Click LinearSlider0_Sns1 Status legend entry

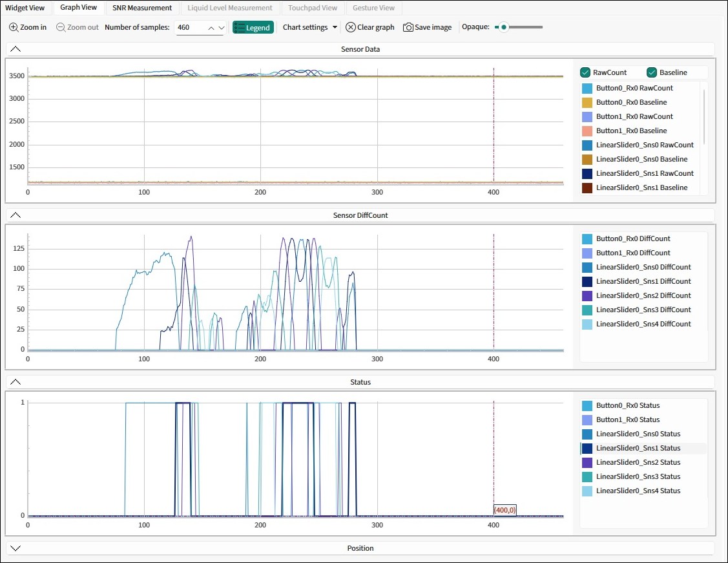(638, 448)
